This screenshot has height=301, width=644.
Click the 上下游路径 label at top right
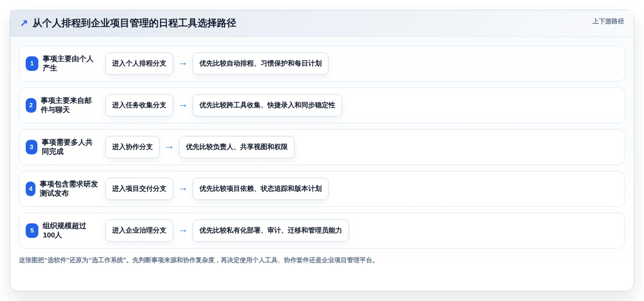[608, 21]
